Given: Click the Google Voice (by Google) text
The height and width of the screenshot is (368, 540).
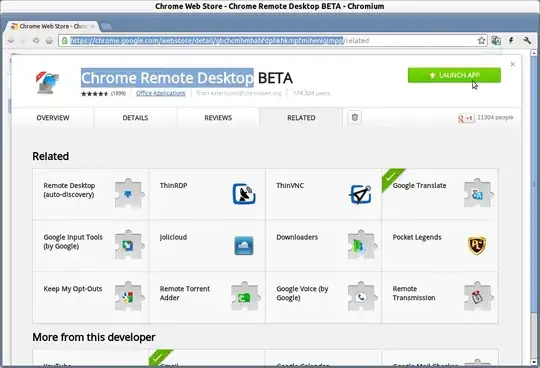Looking at the screenshot, I should click(302, 293).
